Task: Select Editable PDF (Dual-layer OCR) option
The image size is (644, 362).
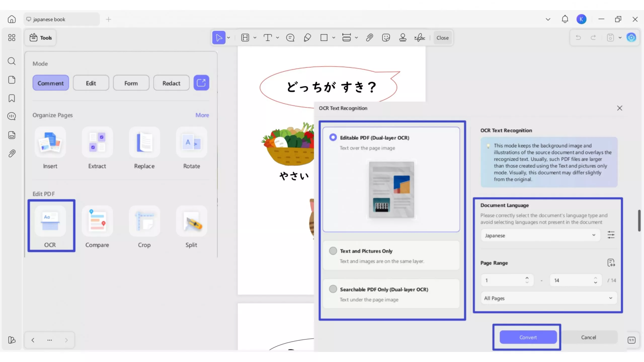Action: tap(333, 138)
